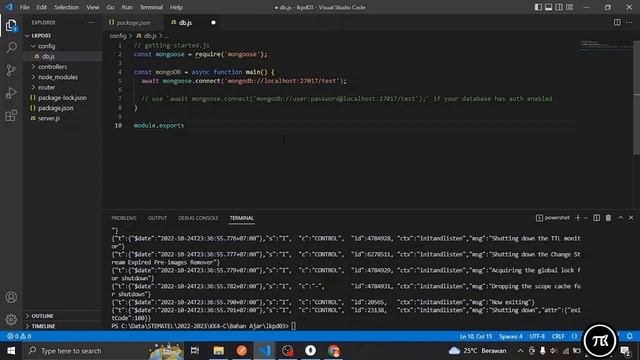Kill terminal with trash icon
The width and height of the screenshot is (640, 360).
tap(608, 218)
